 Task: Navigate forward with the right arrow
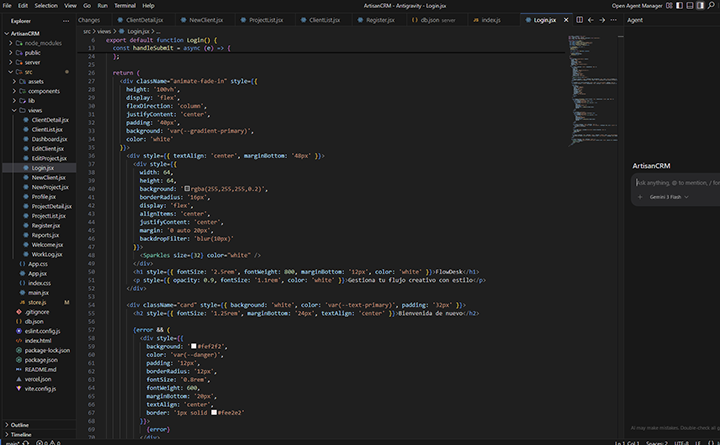(602, 20)
